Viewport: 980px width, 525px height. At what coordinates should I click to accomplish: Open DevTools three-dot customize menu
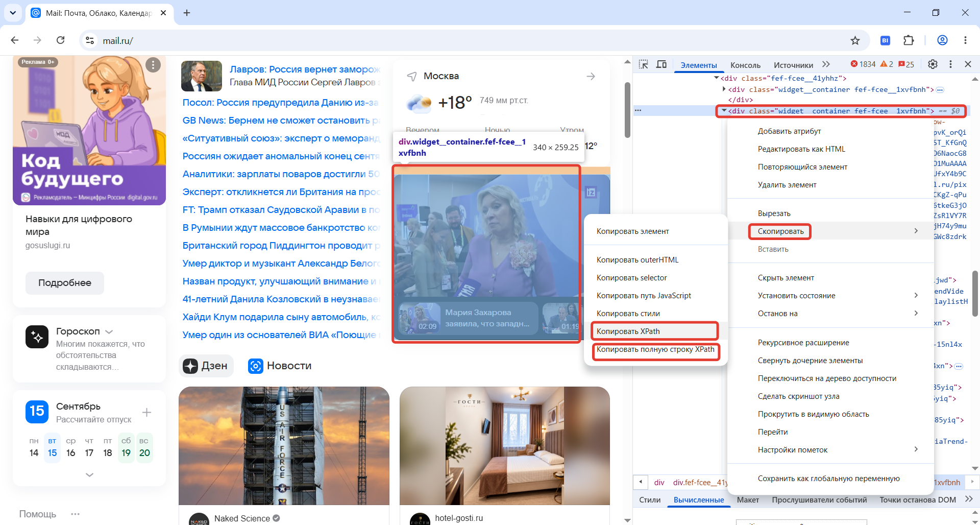tap(950, 64)
